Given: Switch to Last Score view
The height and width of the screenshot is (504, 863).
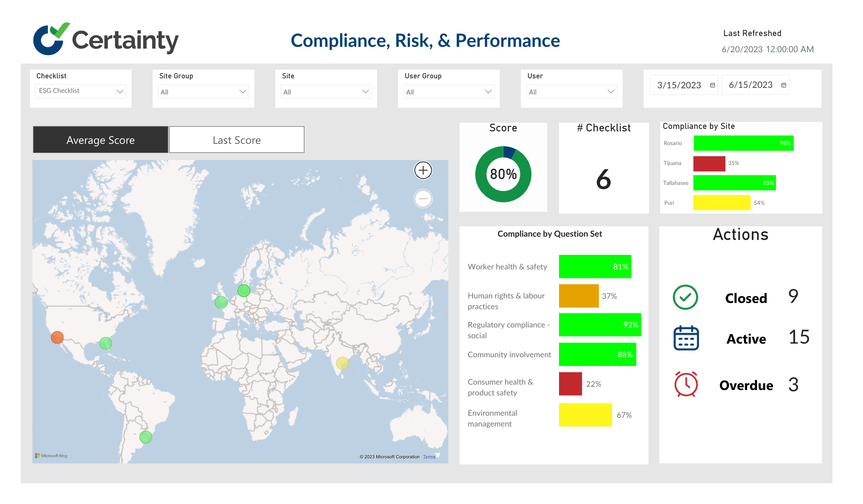Looking at the screenshot, I should [236, 140].
